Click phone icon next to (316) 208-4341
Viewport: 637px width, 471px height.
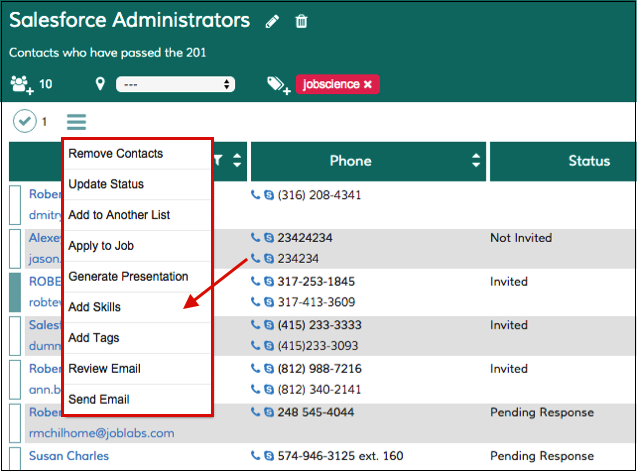256,195
